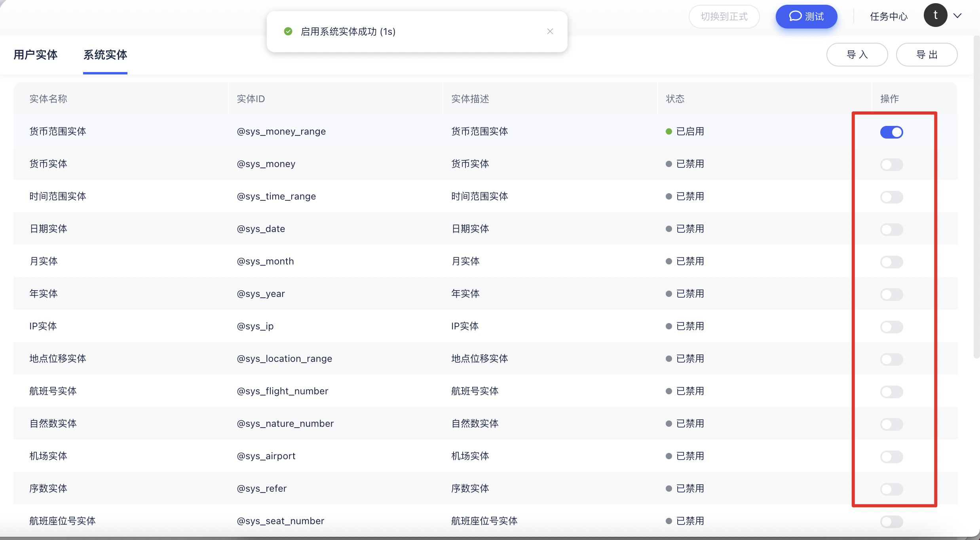Turn on the 机场实体 switch
The height and width of the screenshot is (540, 980).
click(891, 457)
